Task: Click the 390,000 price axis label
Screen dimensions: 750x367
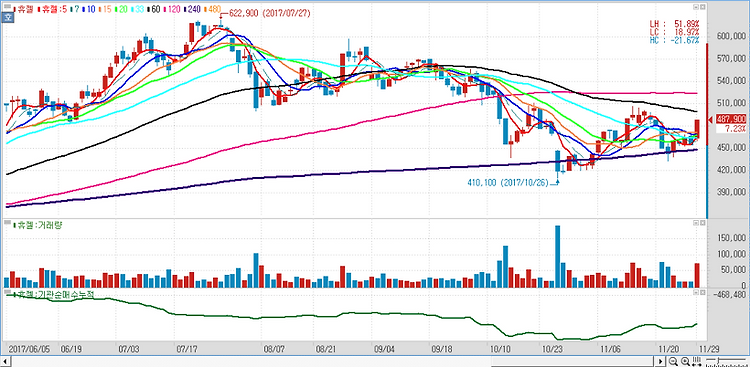Action: pos(732,192)
